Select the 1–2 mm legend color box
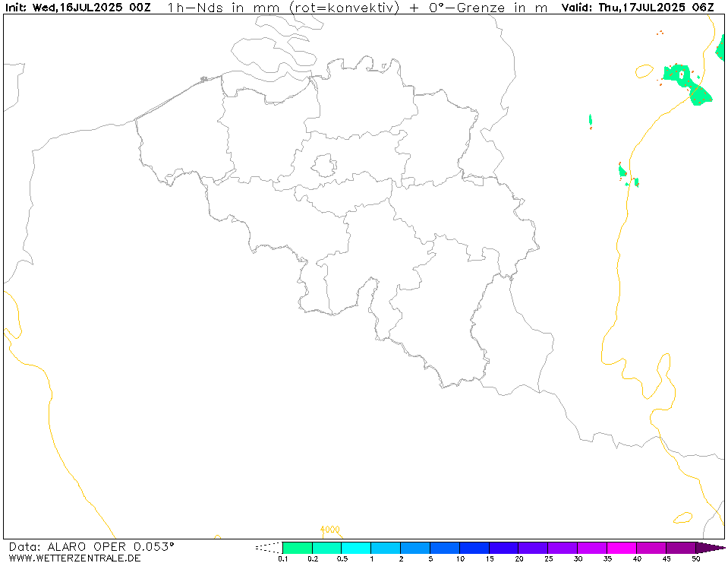Screen dimensions: 728x563 (x=386, y=548)
